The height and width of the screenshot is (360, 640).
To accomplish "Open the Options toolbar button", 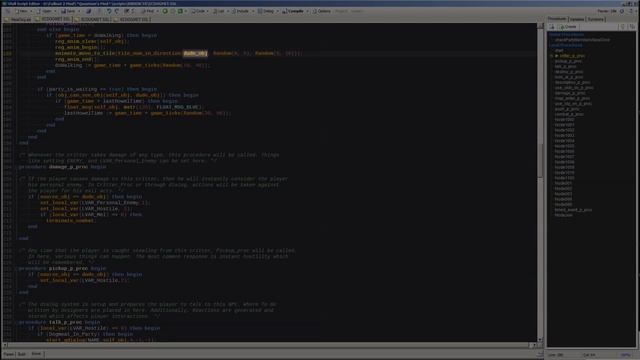I will click(x=322, y=11).
